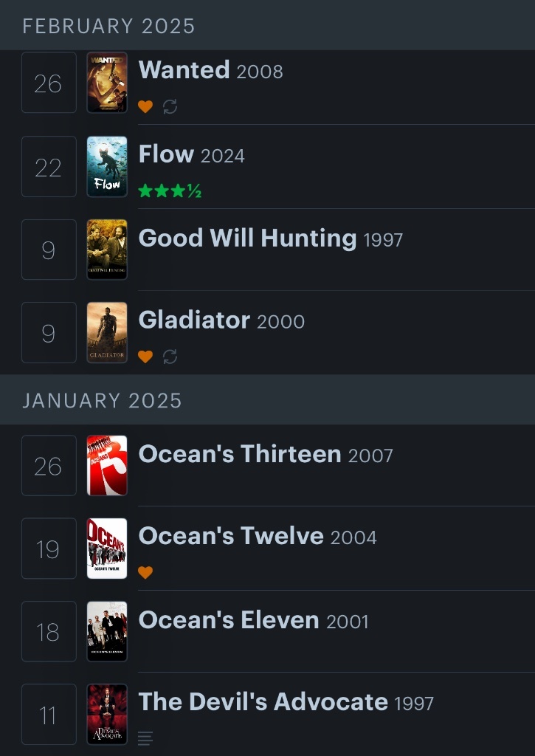535x756 pixels.
Task: Click the 2008 release year next to Wanted
Action: tap(260, 72)
